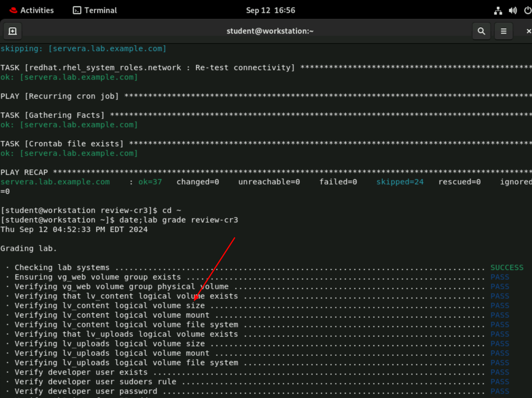532x398 pixels.
Task: Click the ok=37 recap value
Action: click(x=150, y=182)
